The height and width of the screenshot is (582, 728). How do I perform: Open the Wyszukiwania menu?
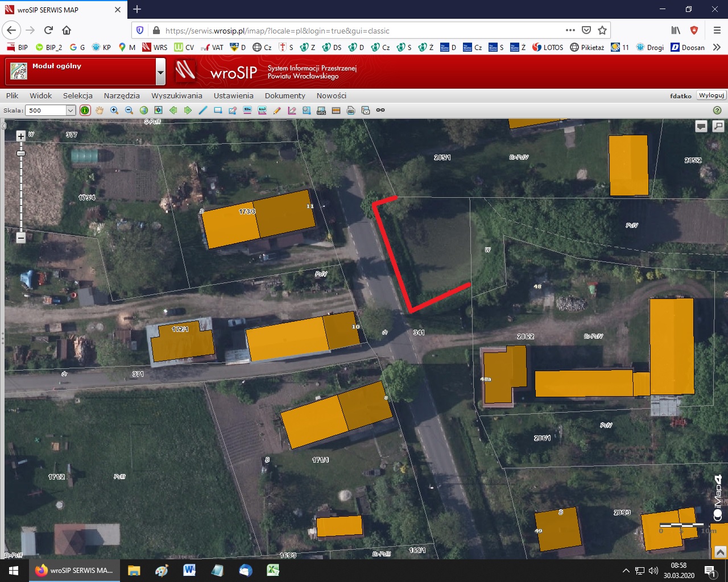tap(176, 95)
